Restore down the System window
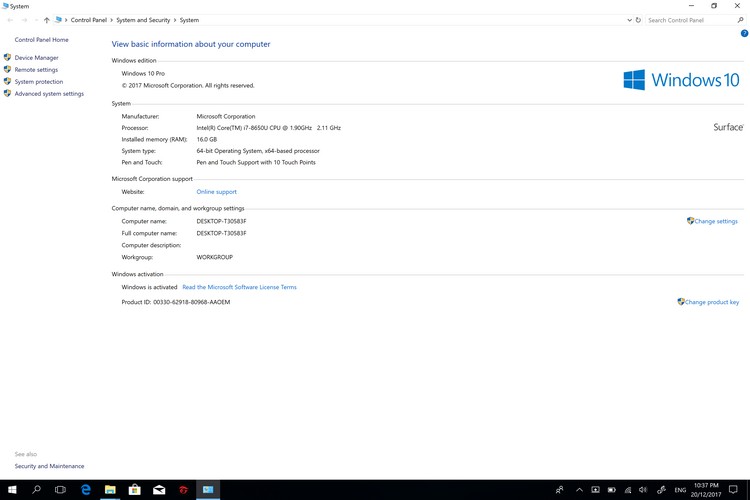Screen dimensions: 750x500 click(714, 6)
